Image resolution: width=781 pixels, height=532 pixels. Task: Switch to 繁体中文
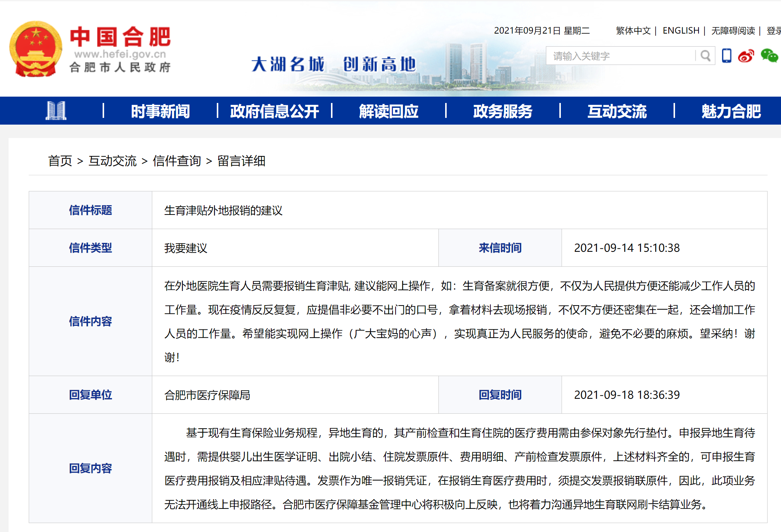633,31
